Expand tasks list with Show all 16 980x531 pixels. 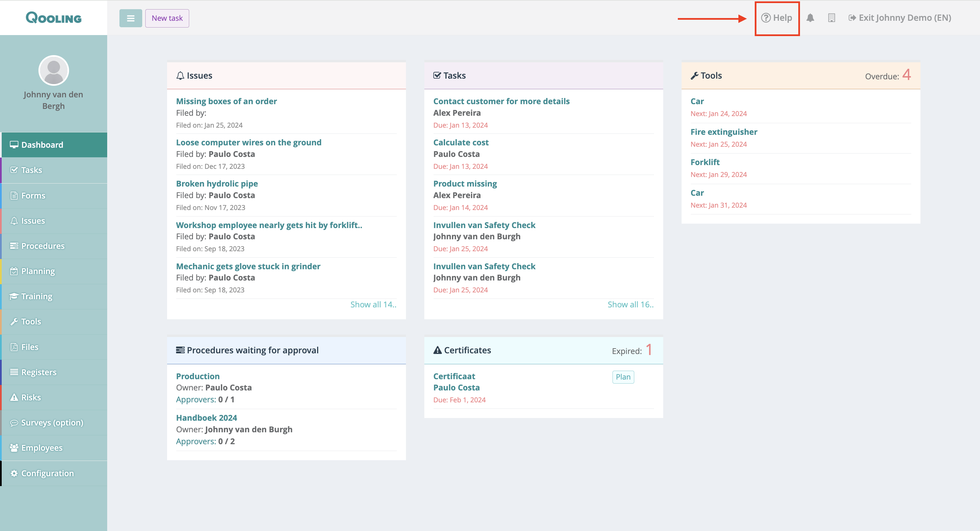click(630, 305)
